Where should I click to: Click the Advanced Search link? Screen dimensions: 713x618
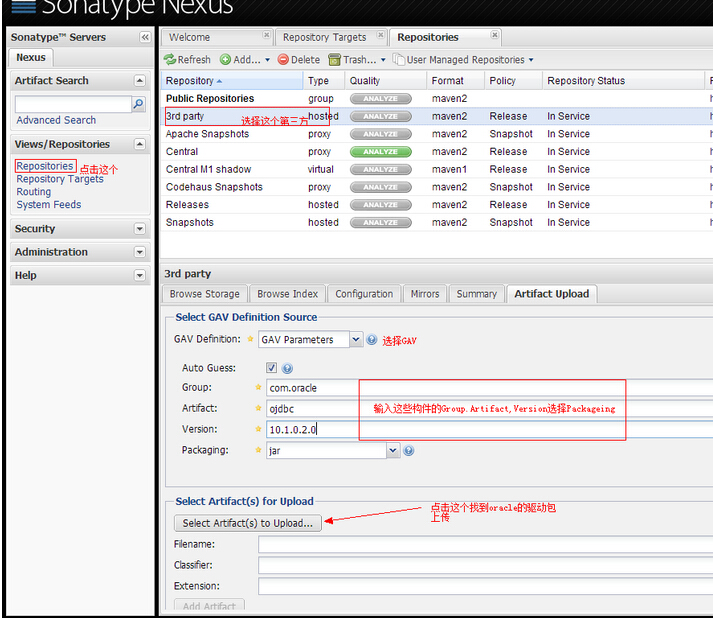(56, 120)
